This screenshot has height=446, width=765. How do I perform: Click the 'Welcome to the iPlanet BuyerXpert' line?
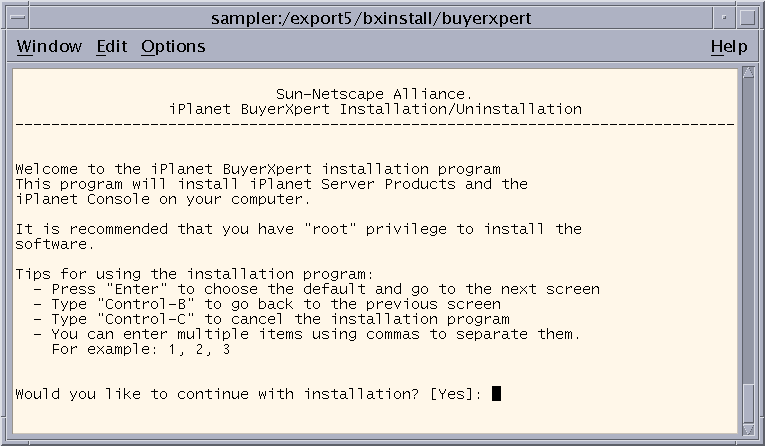coord(258,169)
